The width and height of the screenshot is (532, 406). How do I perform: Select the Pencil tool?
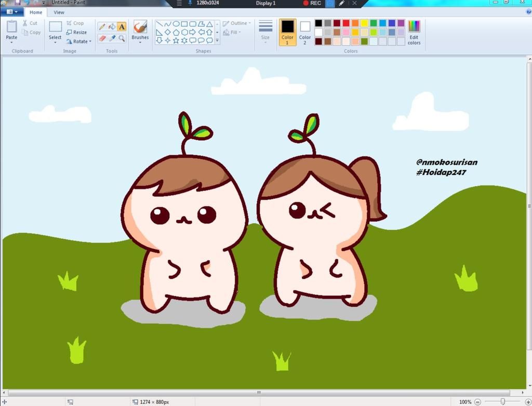coord(102,26)
